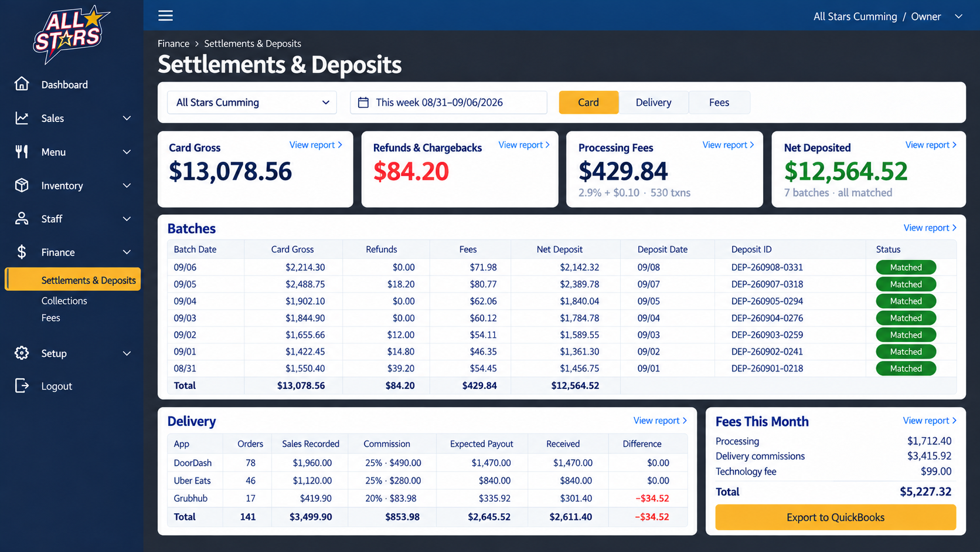Click the Net Deposit column header
The height and width of the screenshot is (552, 980).
click(560, 249)
